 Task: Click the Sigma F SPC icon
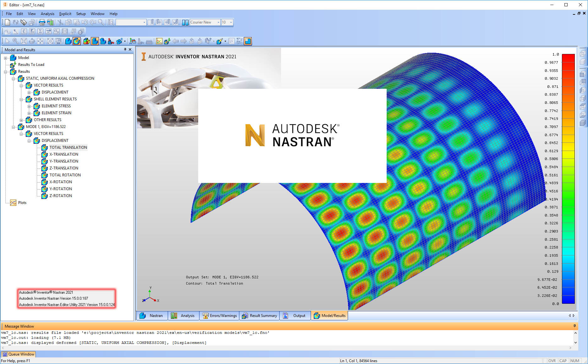[240, 41]
